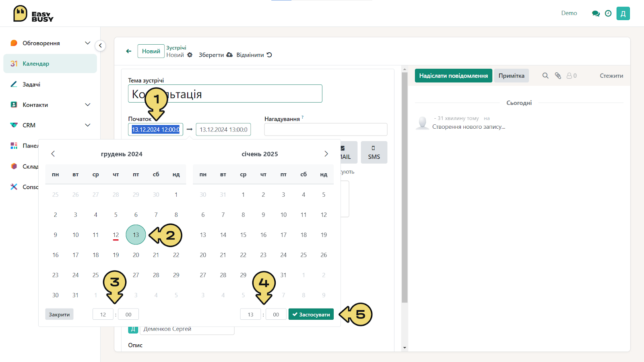Go back using the left arrow
Screen dimensions: 644x362
click(x=129, y=51)
